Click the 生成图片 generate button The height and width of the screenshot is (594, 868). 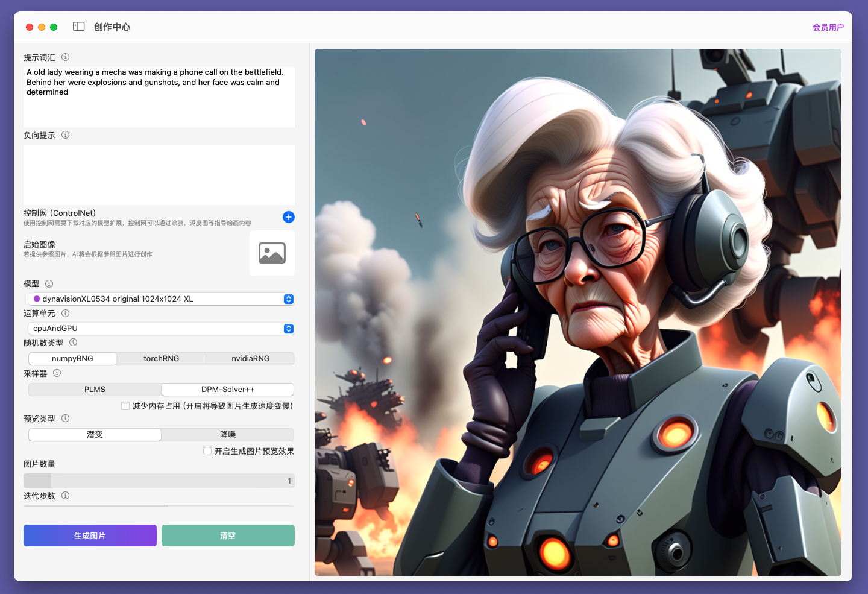coord(90,536)
